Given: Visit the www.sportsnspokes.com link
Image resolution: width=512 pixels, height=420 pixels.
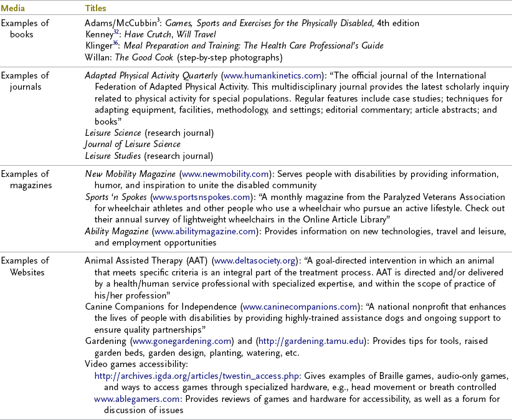Looking at the screenshot, I should 201,197.
